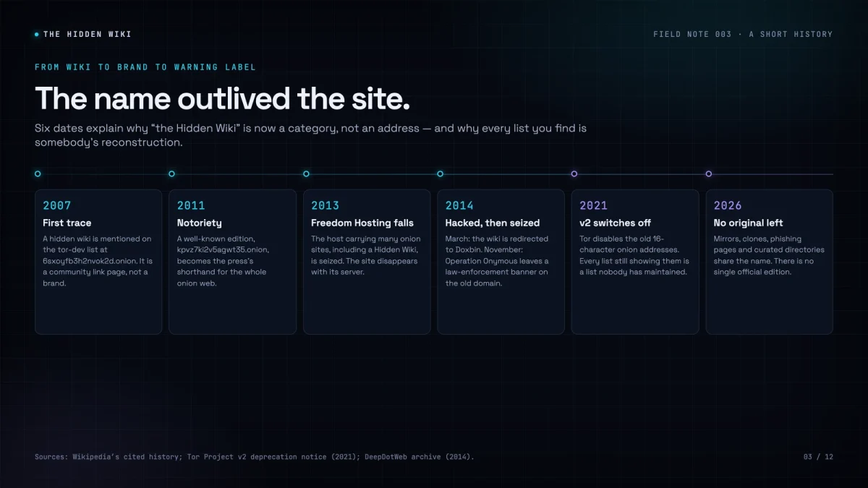Screen dimensions: 868x488
Task: Click the year 2014 label
Action: 460,205
